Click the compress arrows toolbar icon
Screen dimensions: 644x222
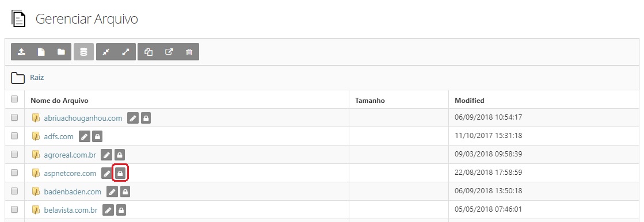[106, 52]
